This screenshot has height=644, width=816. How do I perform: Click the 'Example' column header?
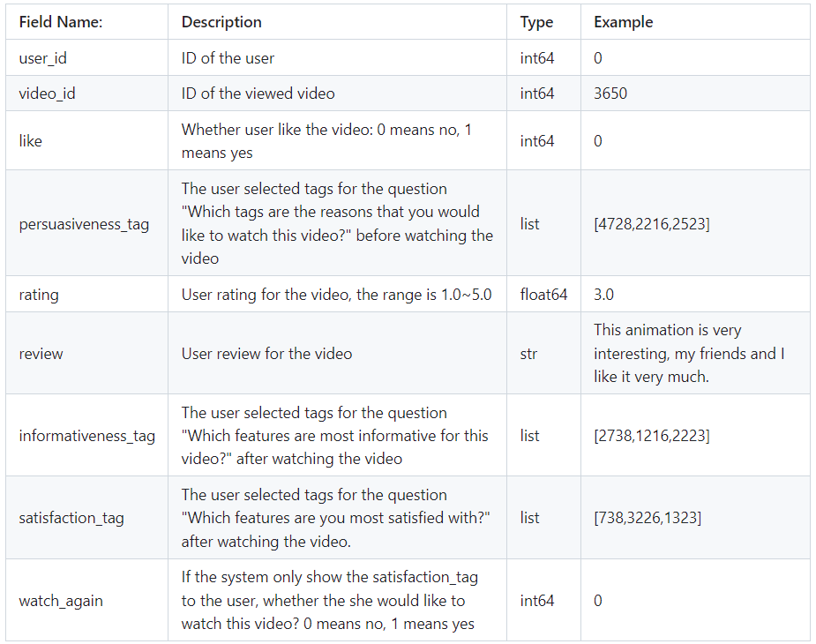tap(623, 22)
